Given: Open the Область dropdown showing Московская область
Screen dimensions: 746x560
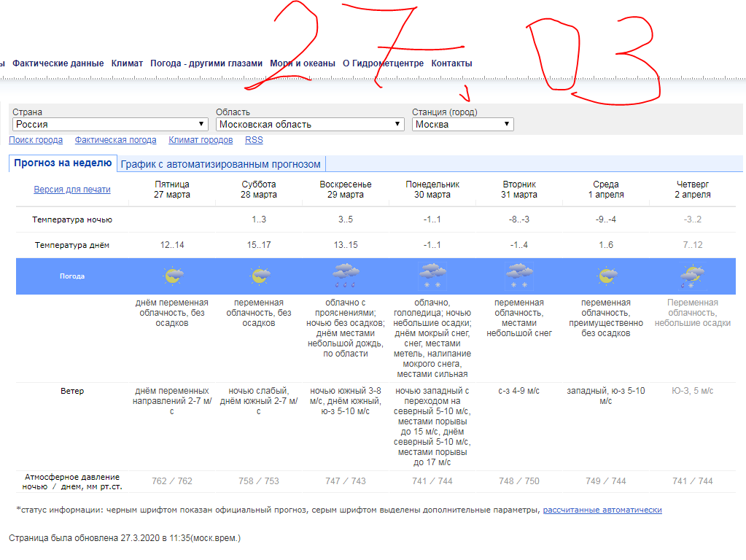Looking at the screenshot, I should [x=310, y=124].
